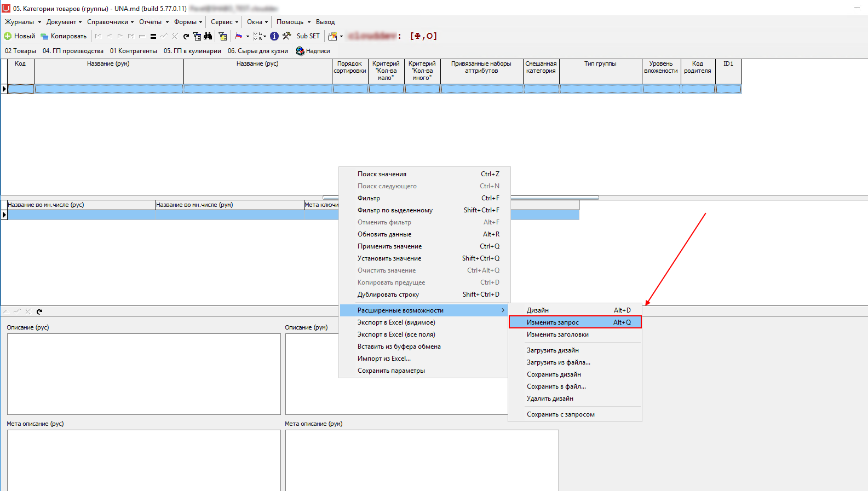The height and width of the screenshot is (491, 868).
Task: Open the Справочники dropdown menu
Action: [x=110, y=22]
